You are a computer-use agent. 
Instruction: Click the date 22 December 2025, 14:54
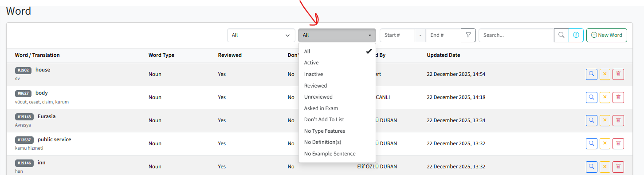(x=456, y=74)
